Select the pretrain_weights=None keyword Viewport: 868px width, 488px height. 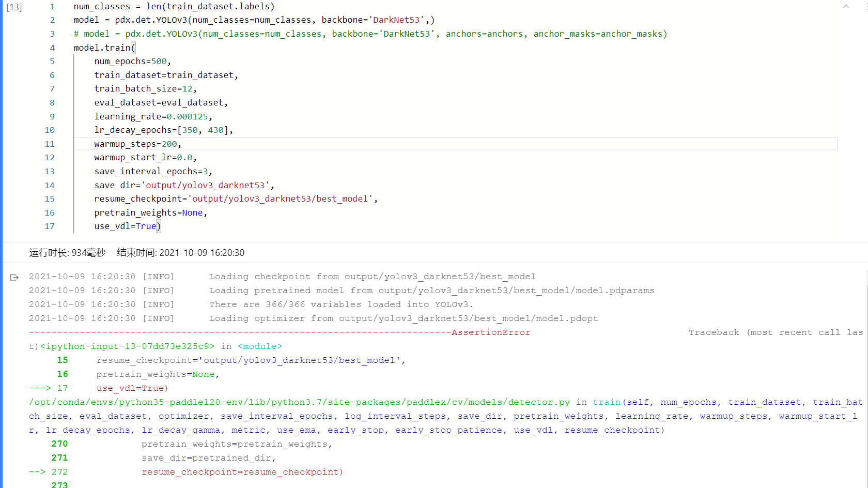[x=150, y=212]
